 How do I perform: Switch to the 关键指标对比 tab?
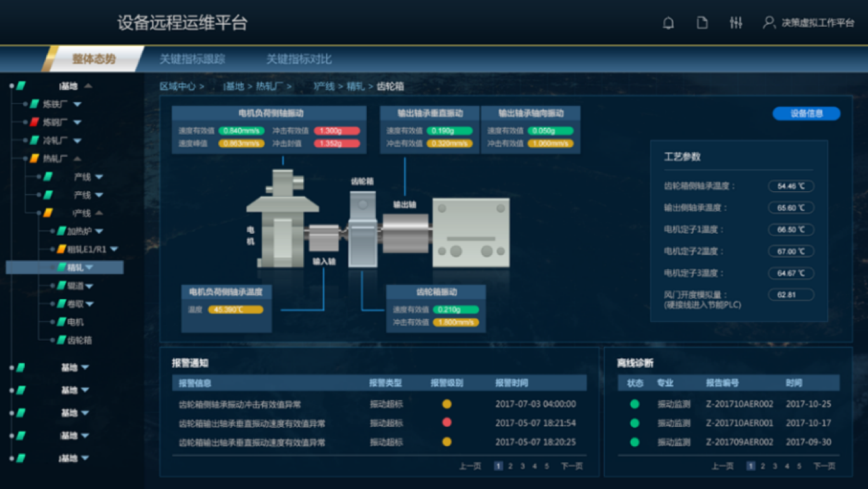[299, 59]
